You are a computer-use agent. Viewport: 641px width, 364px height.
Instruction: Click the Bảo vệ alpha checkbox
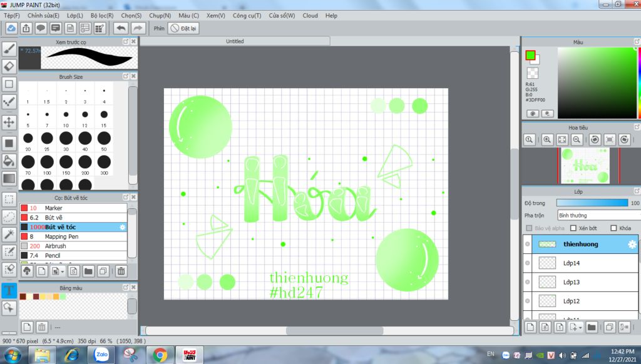(x=529, y=228)
